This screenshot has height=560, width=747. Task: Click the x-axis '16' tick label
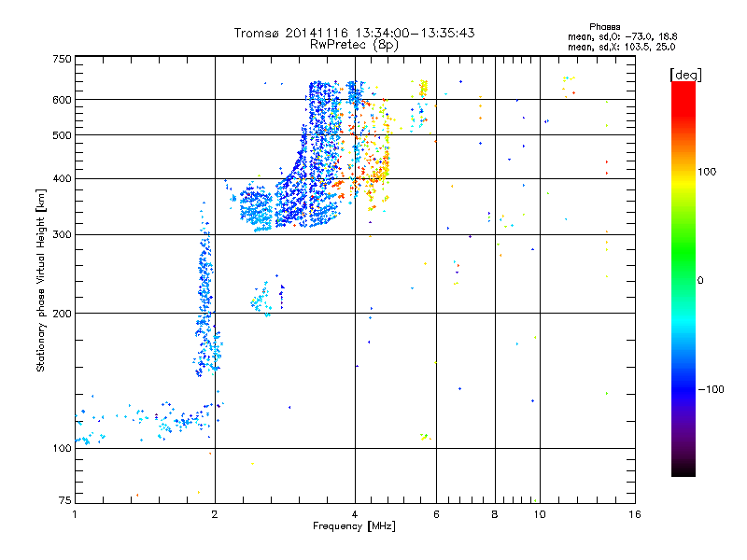[x=635, y=514]
